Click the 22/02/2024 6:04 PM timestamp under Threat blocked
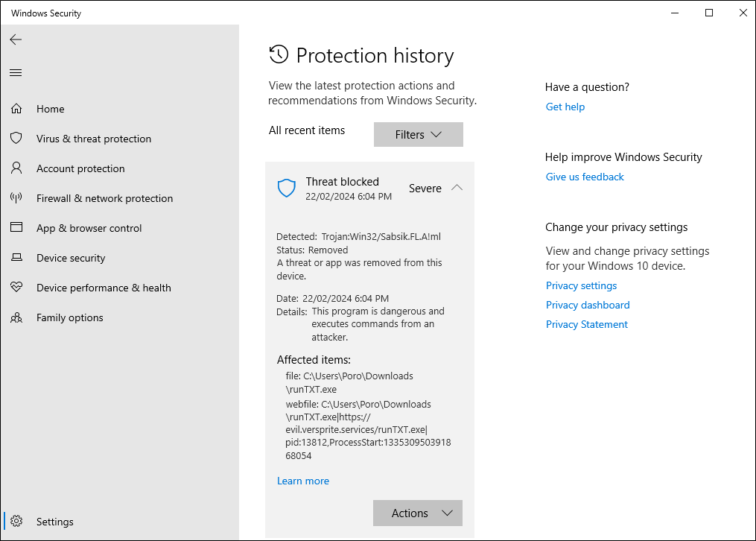Screen dimensions: 756x541 point(349,196)
